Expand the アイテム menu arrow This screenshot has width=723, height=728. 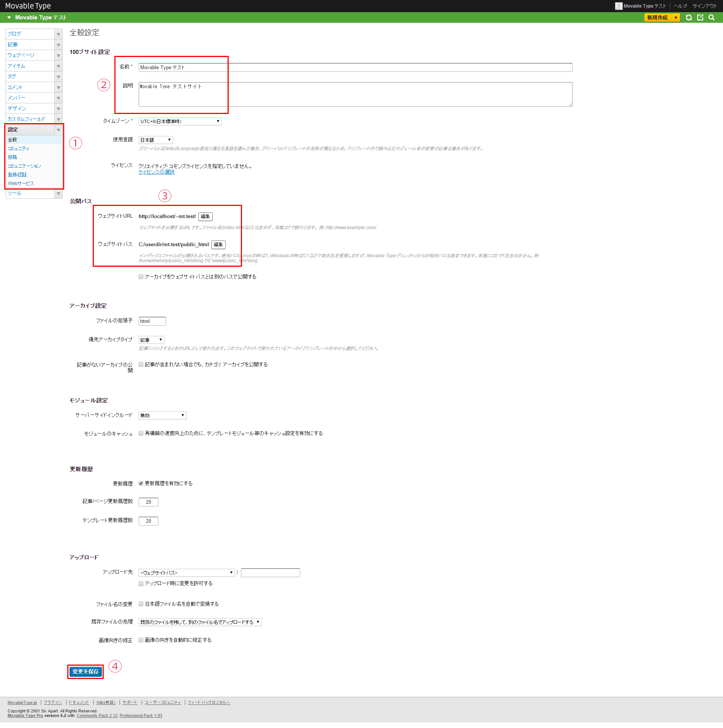[59, 66]
